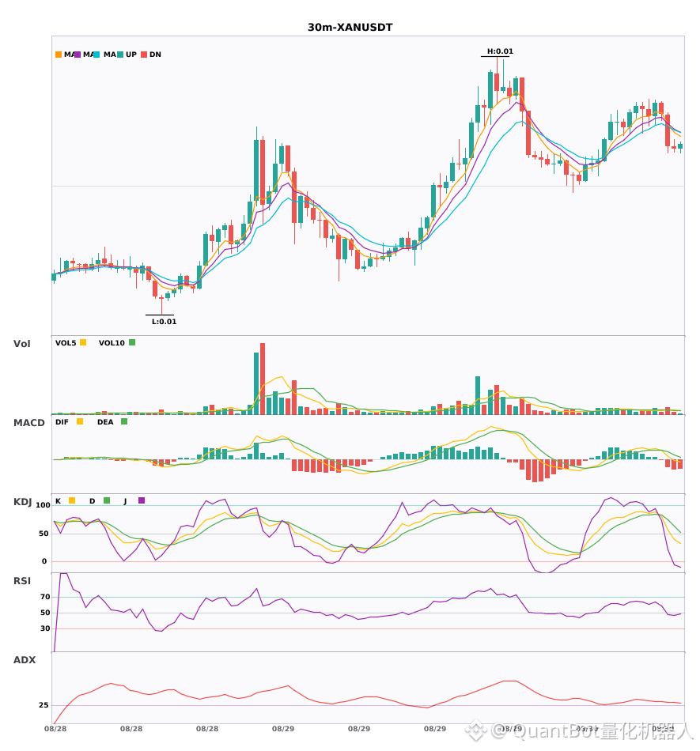Click the green DEA legend swatch
The image size is (700, 751).
[124, 421]
